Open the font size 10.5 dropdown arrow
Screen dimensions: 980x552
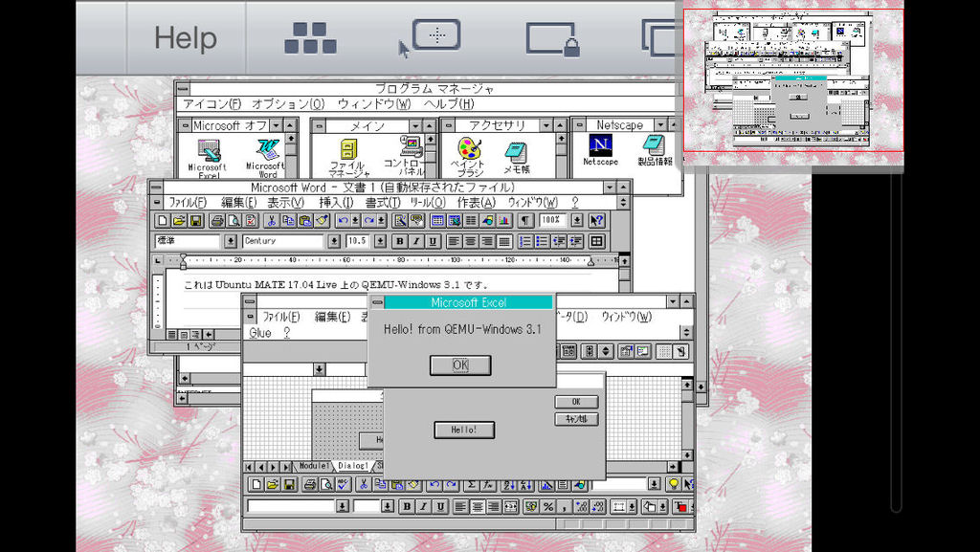coord(380,241)
